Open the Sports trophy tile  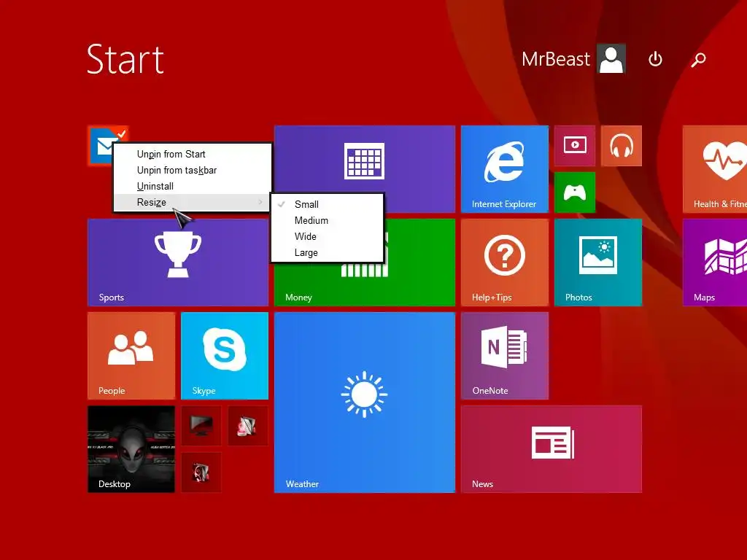click(178, 262)
